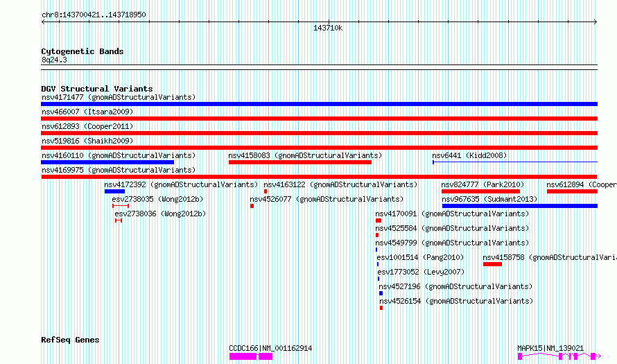Click the nsv4169975 red variant bar
The height and width of the screenshot is (364, 617).
[x=319, y=177]
